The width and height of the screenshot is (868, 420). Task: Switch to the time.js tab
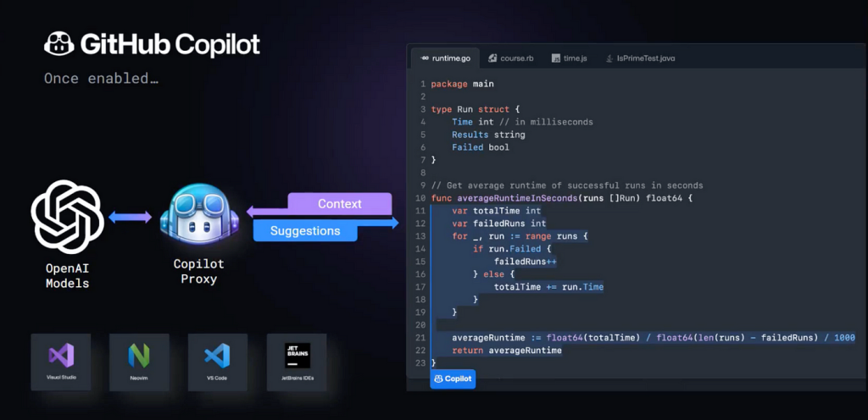[x=569, y=58]
